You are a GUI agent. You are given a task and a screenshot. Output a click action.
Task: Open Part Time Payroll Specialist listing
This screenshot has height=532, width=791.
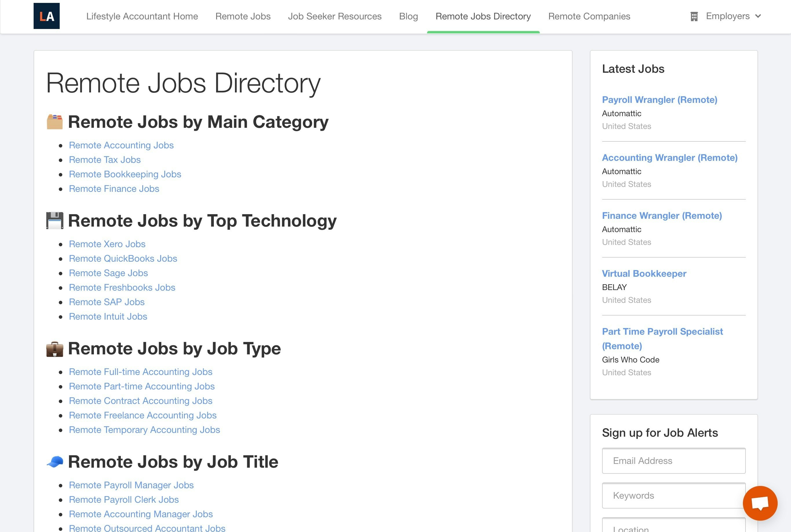(x=662, y=339)
